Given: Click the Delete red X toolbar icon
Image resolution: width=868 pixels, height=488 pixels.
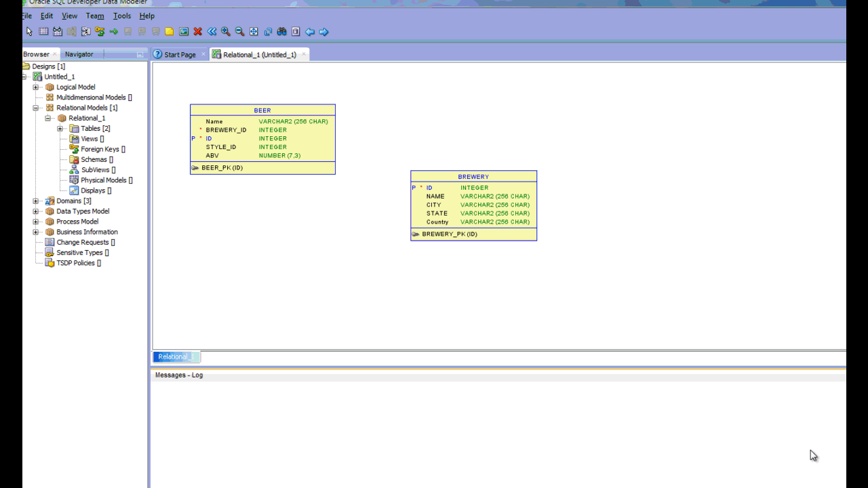Looking at the screenshot, I should coord(197,31).
